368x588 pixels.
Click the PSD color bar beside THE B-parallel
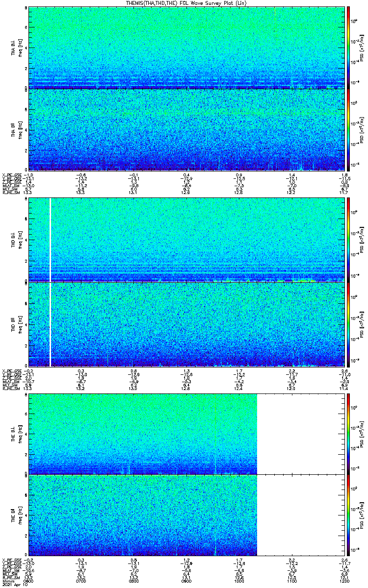pos(348,515)
